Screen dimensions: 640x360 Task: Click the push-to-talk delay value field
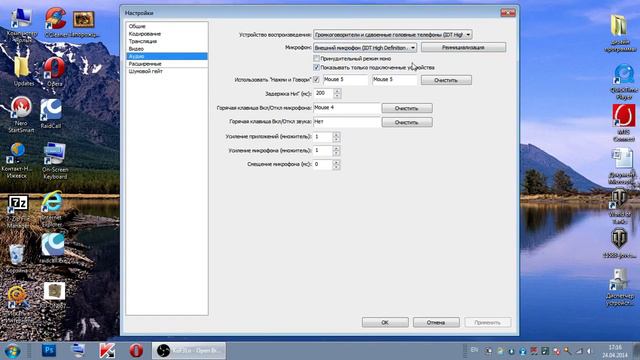(323, 94)
